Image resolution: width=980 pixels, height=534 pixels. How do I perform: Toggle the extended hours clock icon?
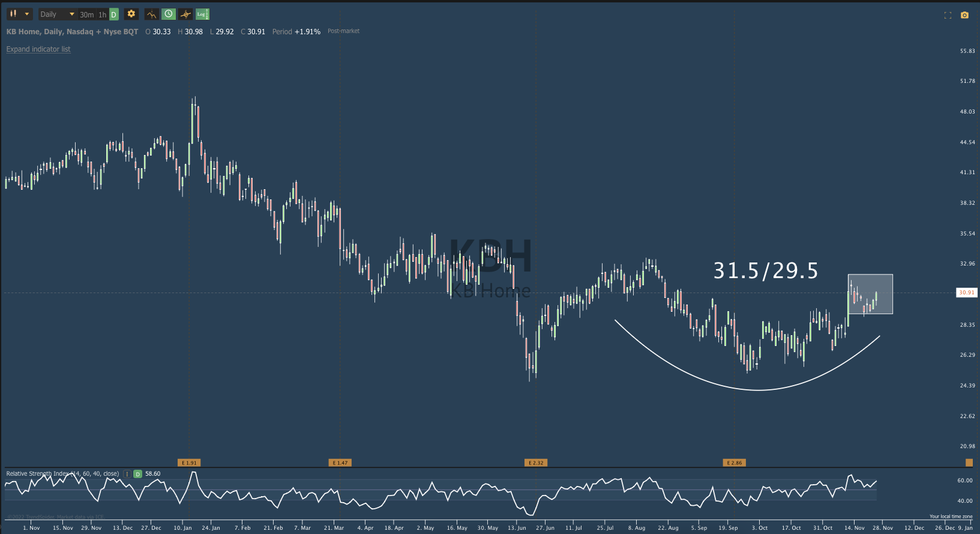pos(169,14)
